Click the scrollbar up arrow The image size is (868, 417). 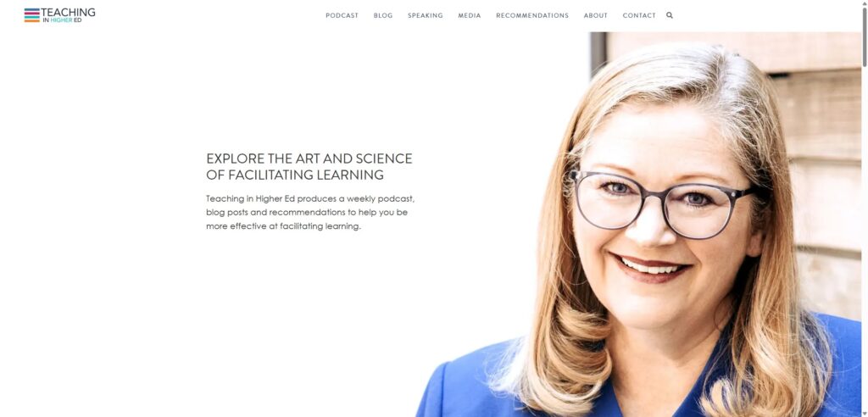click(864, 3)
